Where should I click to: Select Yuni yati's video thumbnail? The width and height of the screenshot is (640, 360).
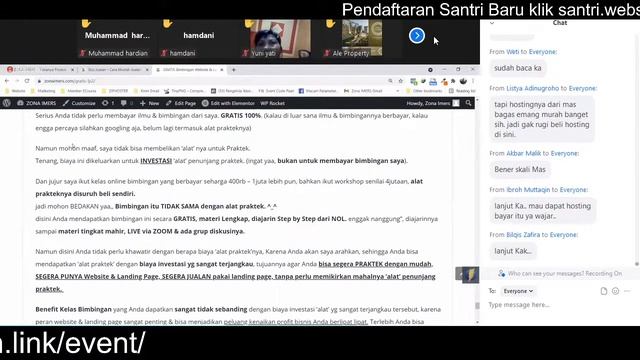280,39
